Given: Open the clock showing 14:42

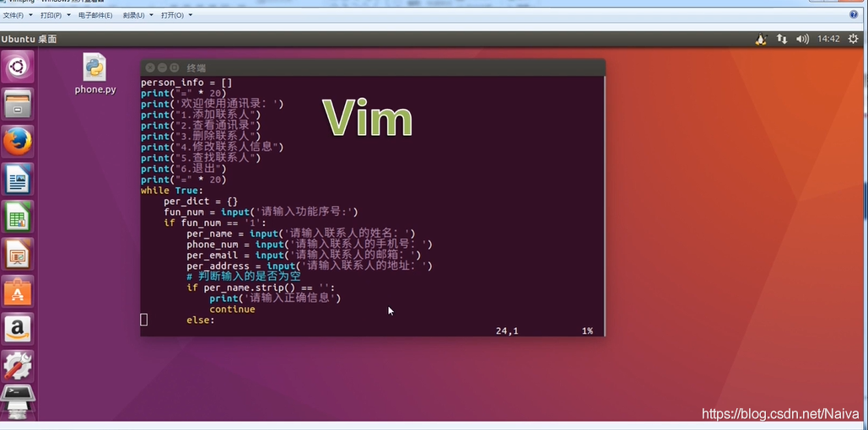Looking at the screenshot, I should pos(828,40).
